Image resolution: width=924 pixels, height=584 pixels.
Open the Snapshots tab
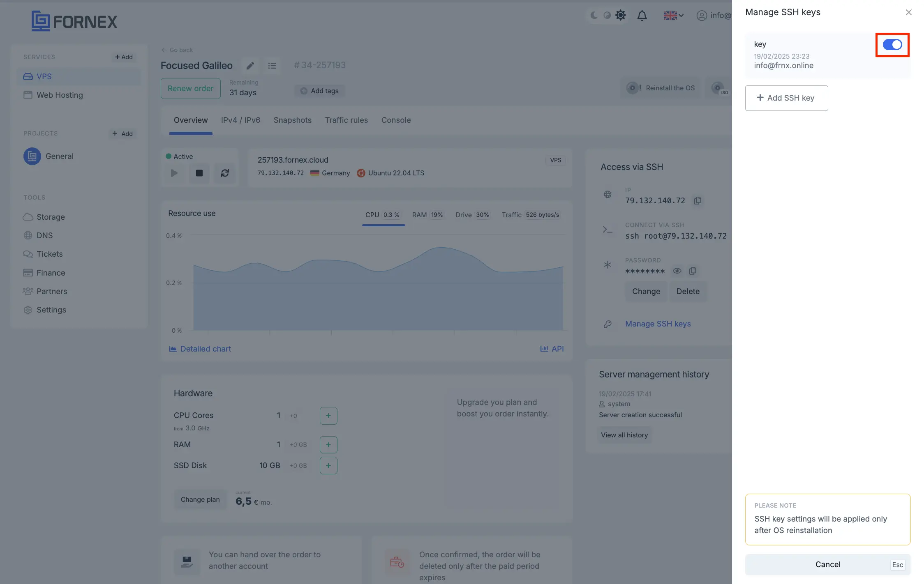click(292, 120)
